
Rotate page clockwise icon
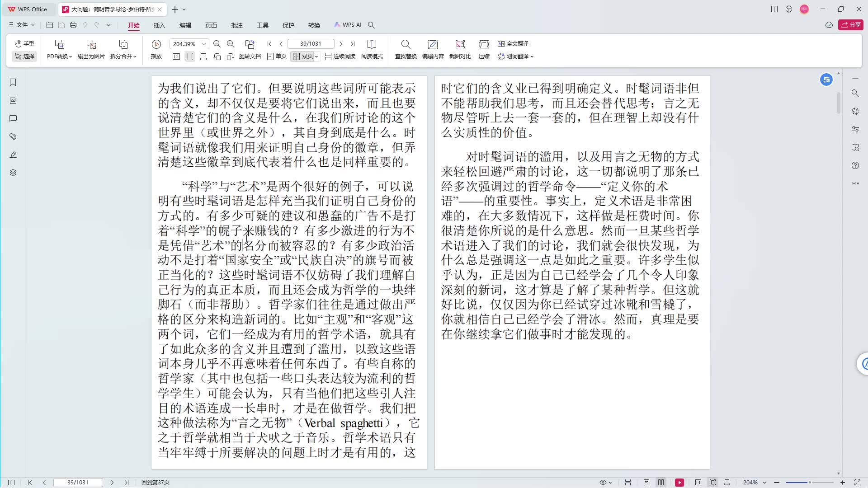[x=231, y=56]
